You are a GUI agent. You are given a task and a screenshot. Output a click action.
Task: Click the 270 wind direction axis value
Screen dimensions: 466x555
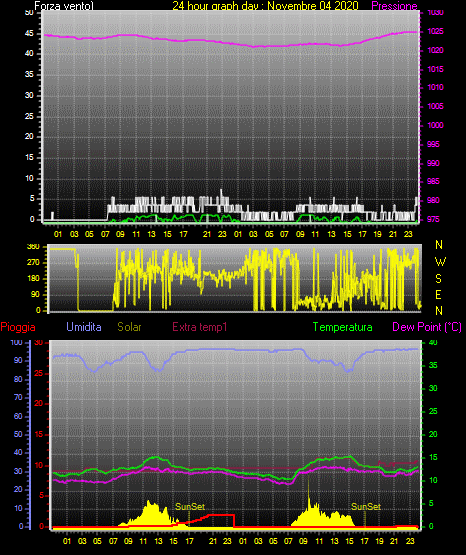click(x=34, y=263)
